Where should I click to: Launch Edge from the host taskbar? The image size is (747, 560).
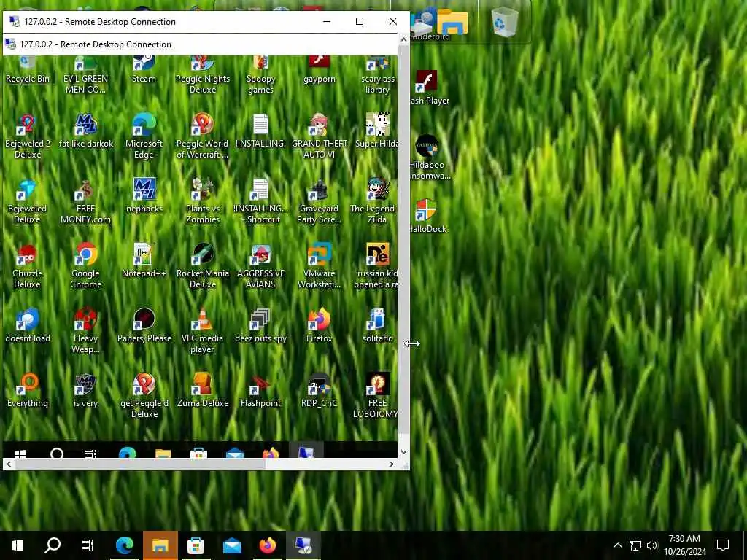(x=124, y=545)
